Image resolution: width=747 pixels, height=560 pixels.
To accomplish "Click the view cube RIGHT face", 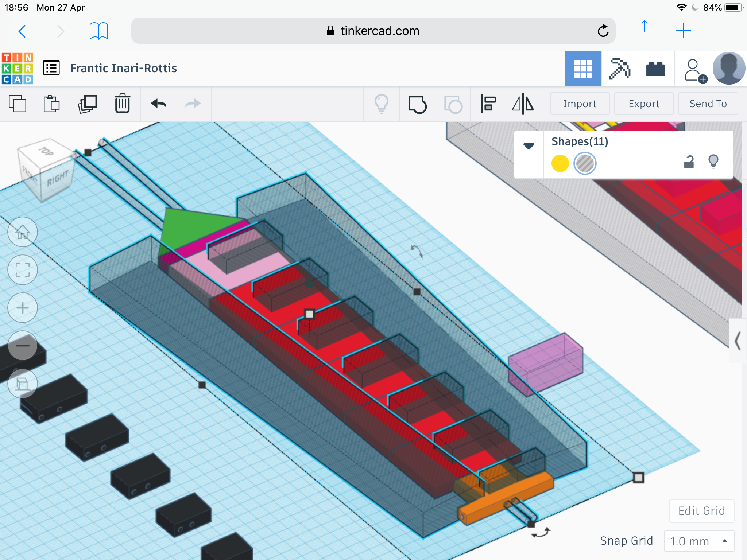I will coord(58,178).
